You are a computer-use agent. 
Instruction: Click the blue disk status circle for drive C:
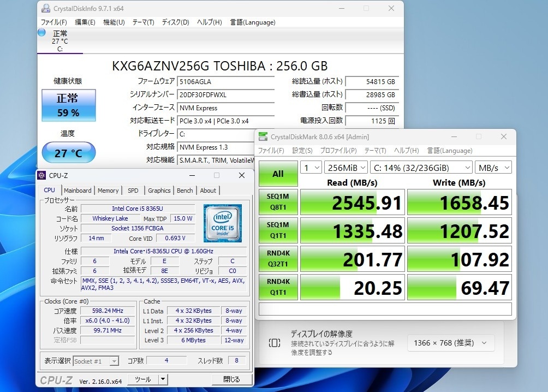(x=41, y=33)
